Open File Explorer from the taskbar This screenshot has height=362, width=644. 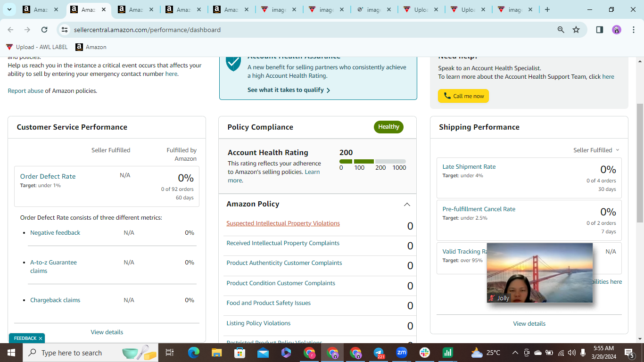(x=217, y=353)
